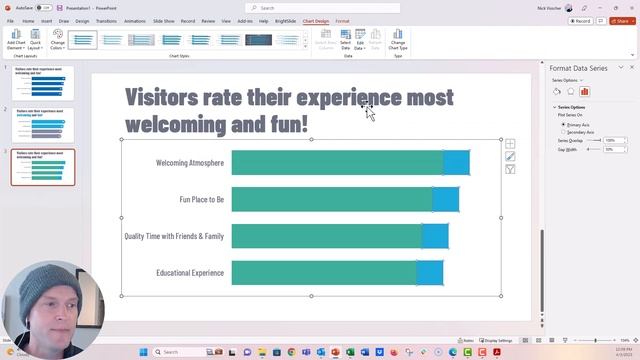Switch to the Design tab

(x=82, y=21)
